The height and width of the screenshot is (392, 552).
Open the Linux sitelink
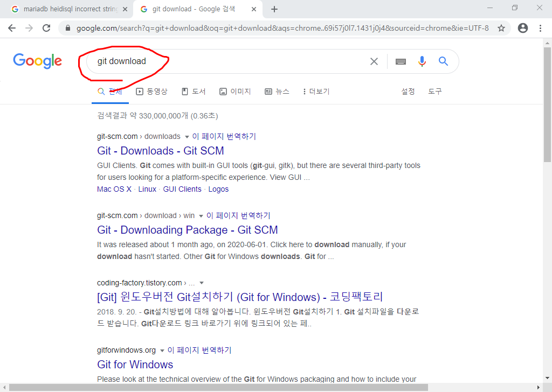click(x=147, y=189)
